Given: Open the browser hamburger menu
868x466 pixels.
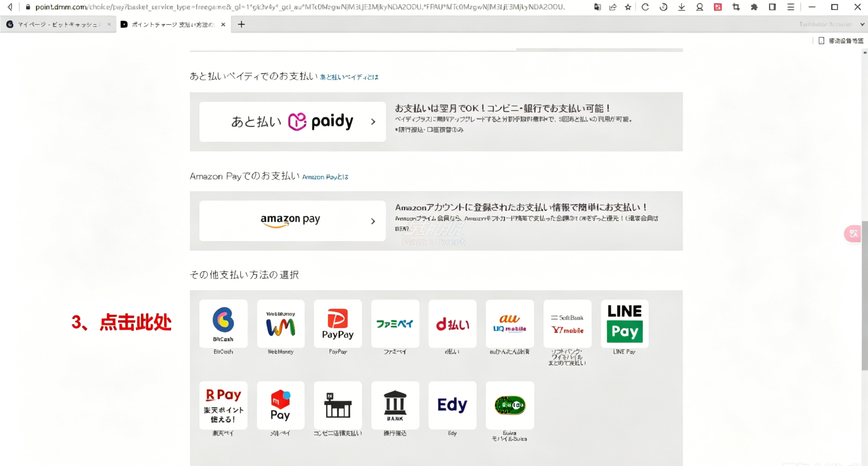Looking at the screenshot, I should [791, 7].
